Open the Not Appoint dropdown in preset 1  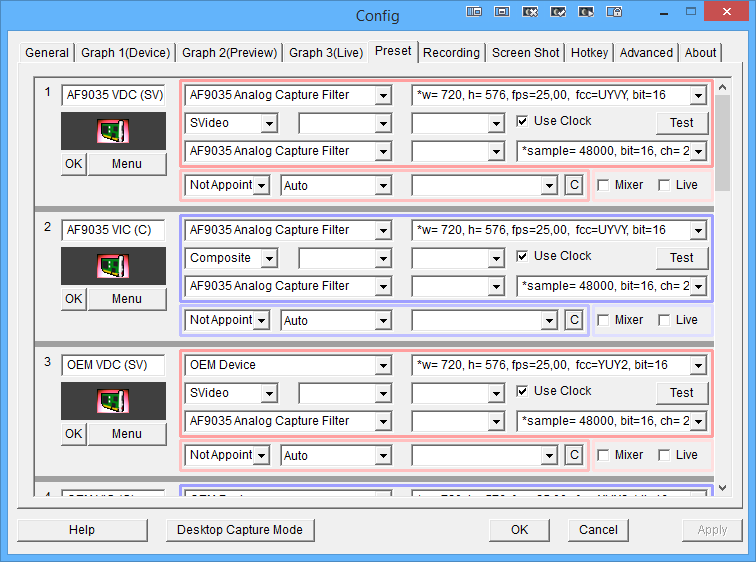(227, 185)
